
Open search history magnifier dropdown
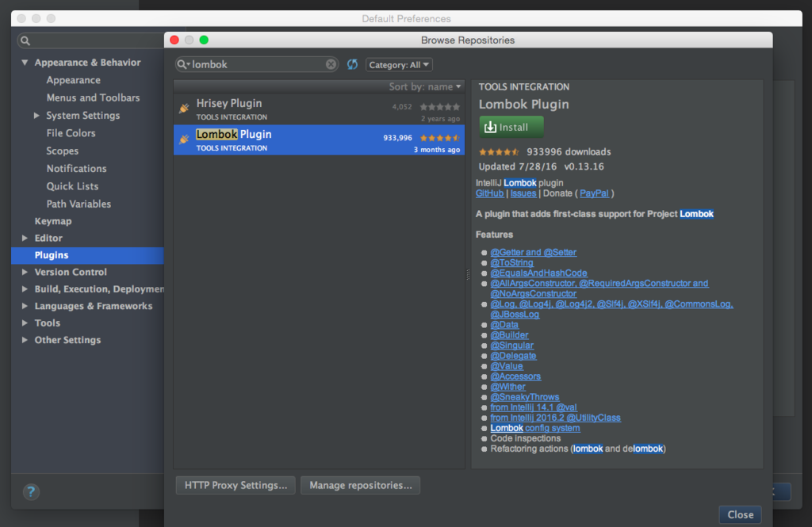[x=183, y=64]
